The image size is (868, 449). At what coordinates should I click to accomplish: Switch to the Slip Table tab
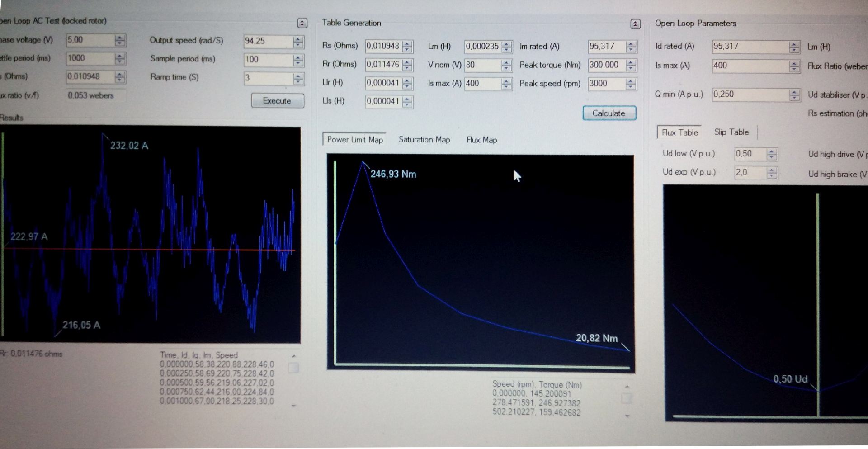point(731,132)
